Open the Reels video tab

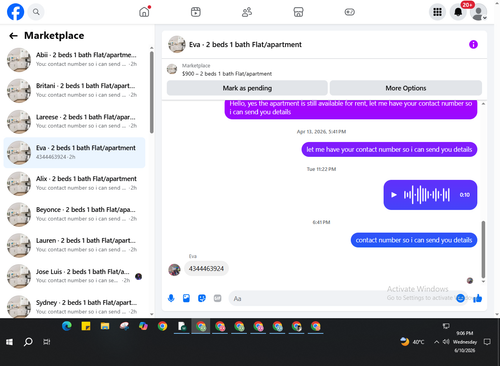click(196, 12)
